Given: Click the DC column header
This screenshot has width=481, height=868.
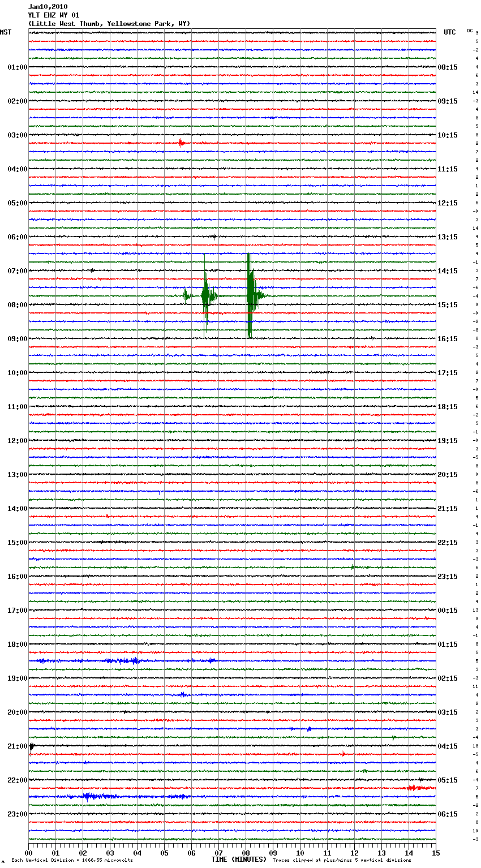Looking at the screenshot, I should [470, 31].
